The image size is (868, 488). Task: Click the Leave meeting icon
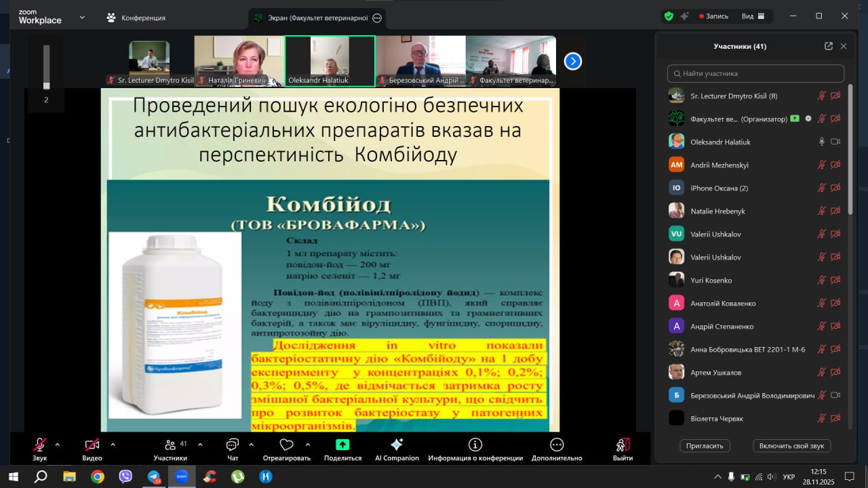pyautogui.click(x=623, y=445)
